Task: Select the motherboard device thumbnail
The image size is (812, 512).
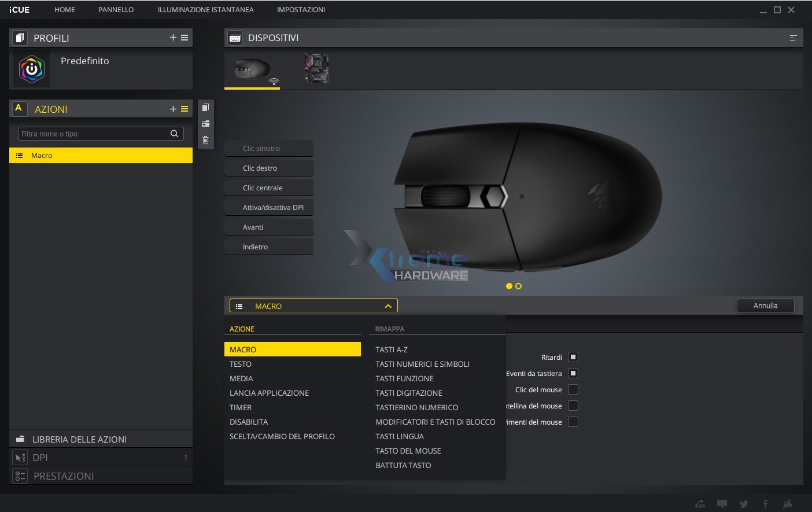Action: coord(316,68)
